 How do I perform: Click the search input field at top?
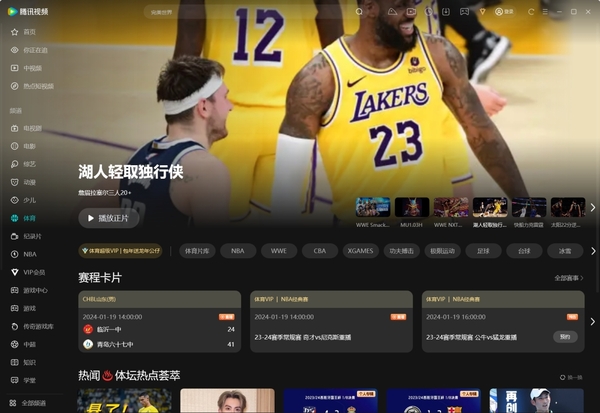point(249,12)
